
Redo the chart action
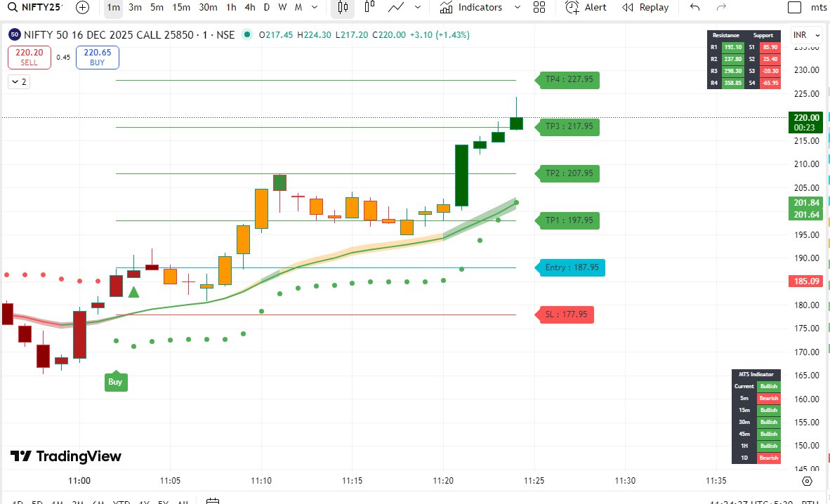(721, 8)
